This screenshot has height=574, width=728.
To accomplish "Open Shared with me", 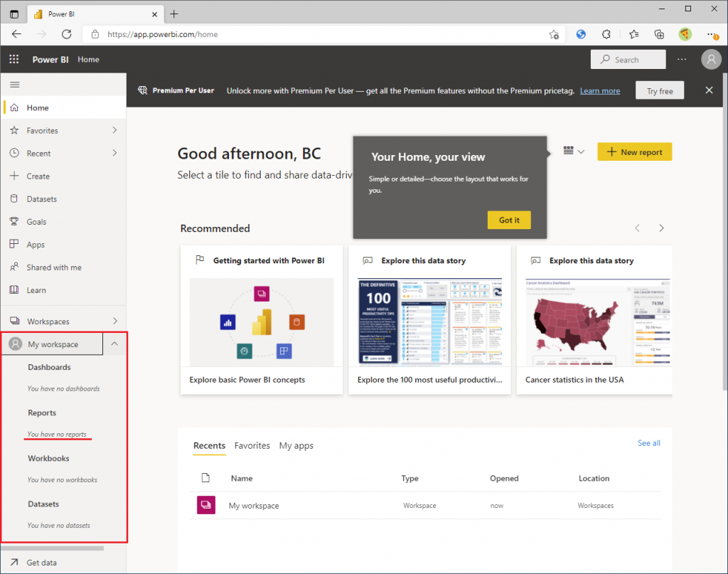I will coord(54,267).
